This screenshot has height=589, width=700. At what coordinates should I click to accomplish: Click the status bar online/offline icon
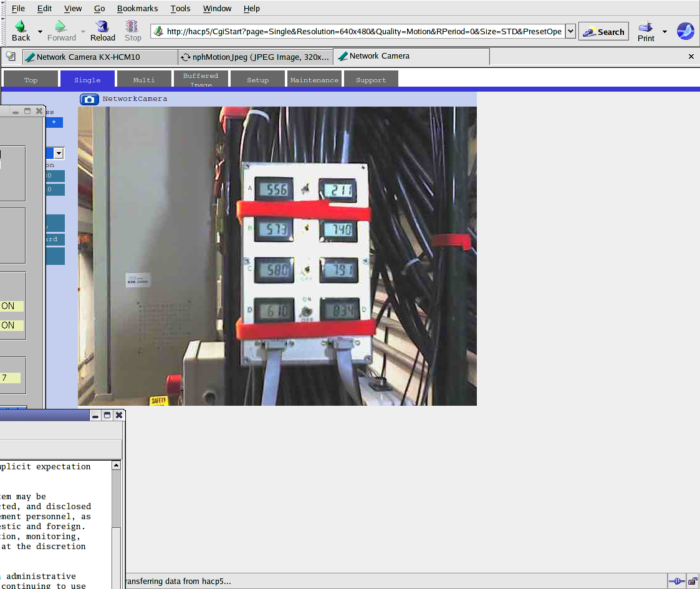677,581
